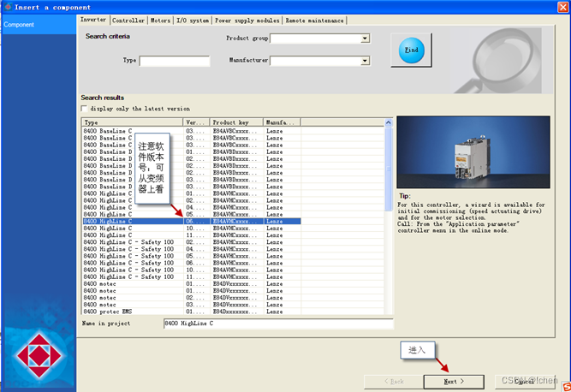This screenshot has height=392, width=571.
Task: Click the disabled Back button
Action: (x=394, y=382)
